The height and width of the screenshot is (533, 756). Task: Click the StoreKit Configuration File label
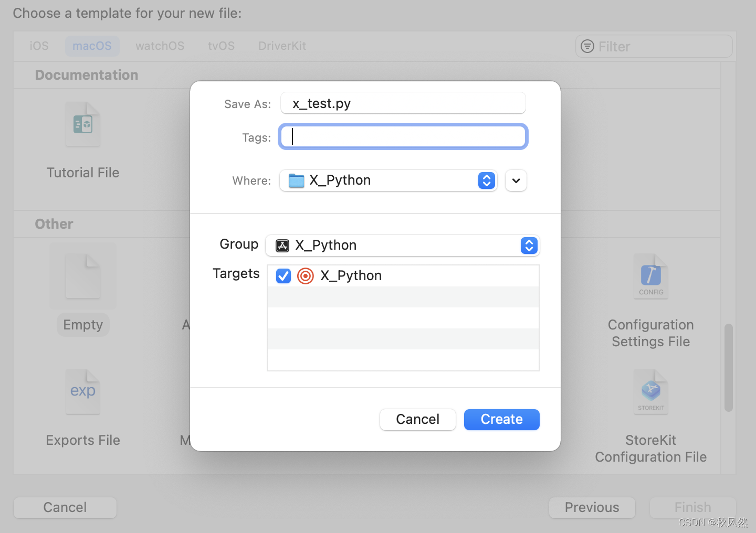(x=651, y=449)
